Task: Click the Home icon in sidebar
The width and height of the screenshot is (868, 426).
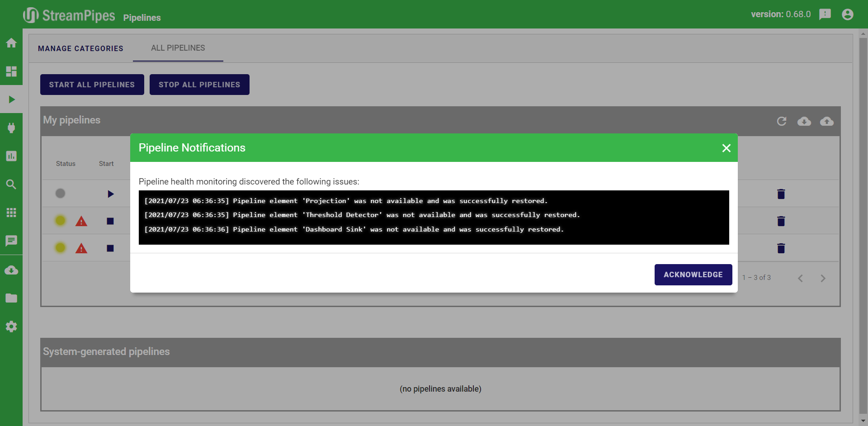Action: coord(11,43)
